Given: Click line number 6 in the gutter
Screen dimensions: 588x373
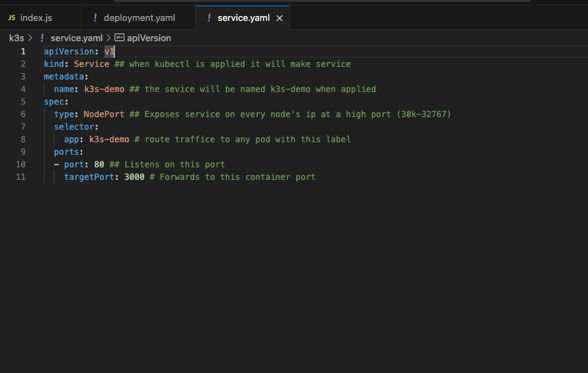Looking at the screenshot, I should [x=23, y=114].
